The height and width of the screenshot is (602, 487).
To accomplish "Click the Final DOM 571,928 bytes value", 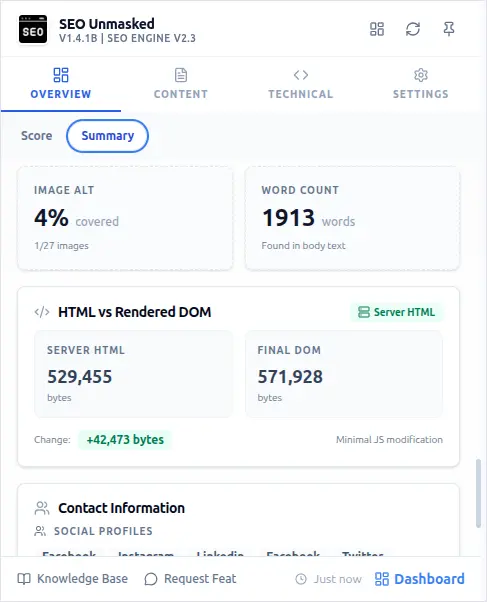I will point(290,377).
